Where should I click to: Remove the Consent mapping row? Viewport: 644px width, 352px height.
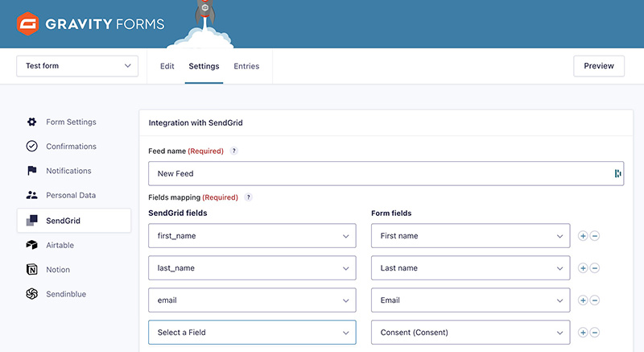pyautogui.click(x=595, y=333)
